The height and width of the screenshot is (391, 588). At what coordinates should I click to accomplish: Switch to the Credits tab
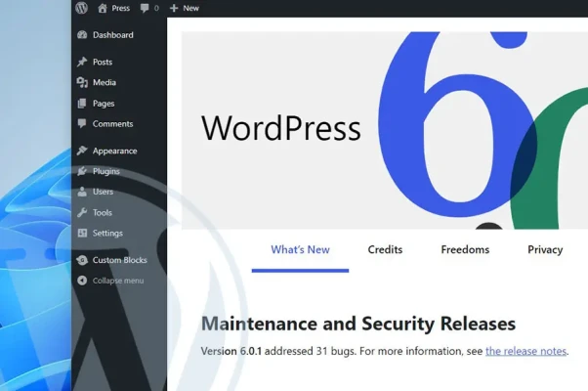coord(385,249)
